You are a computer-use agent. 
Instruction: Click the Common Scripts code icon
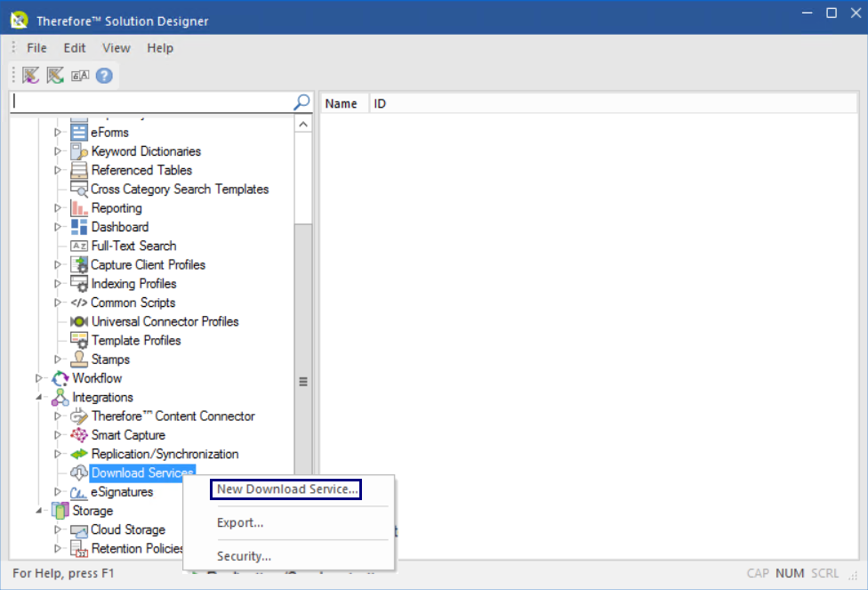(78, 303)
